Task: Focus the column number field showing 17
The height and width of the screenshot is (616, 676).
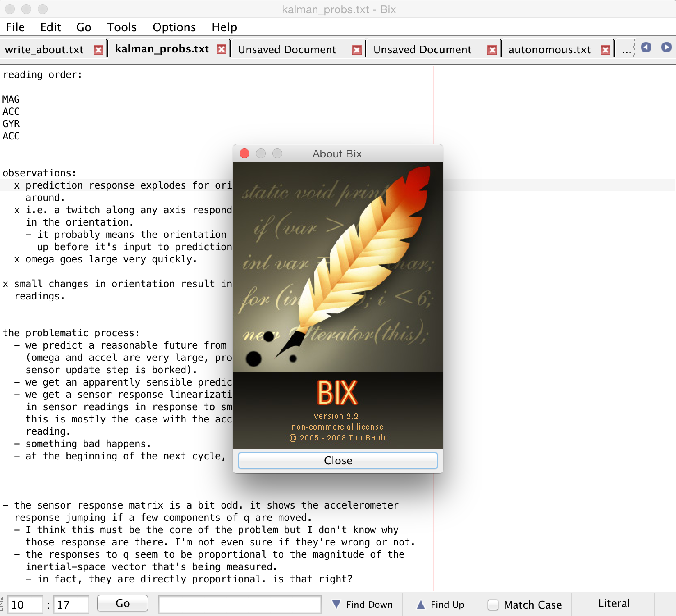Action: pos(71,605)
